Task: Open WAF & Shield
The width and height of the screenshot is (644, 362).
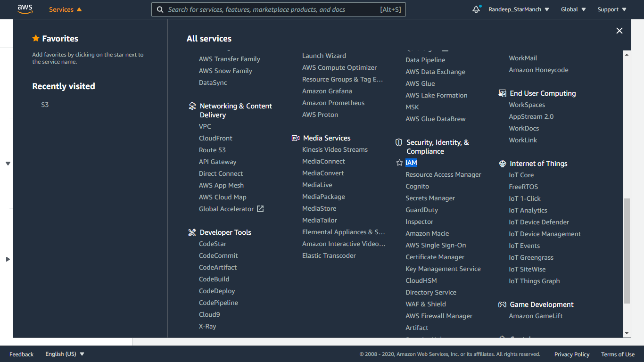Action: (426, 304)
